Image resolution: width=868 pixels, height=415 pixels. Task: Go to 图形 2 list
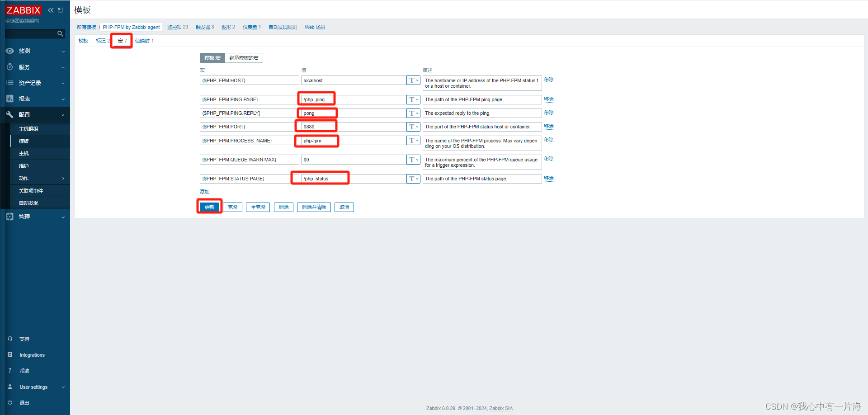tap(228, 27)
